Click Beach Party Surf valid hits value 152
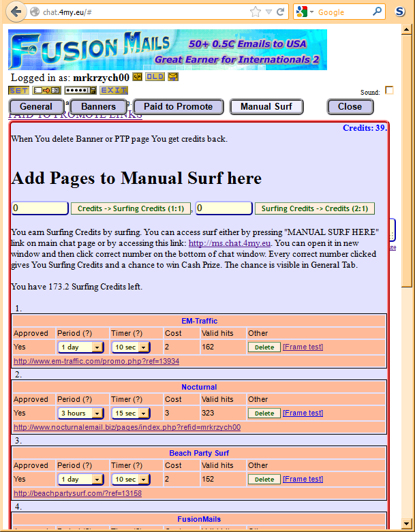 point(208,480)
